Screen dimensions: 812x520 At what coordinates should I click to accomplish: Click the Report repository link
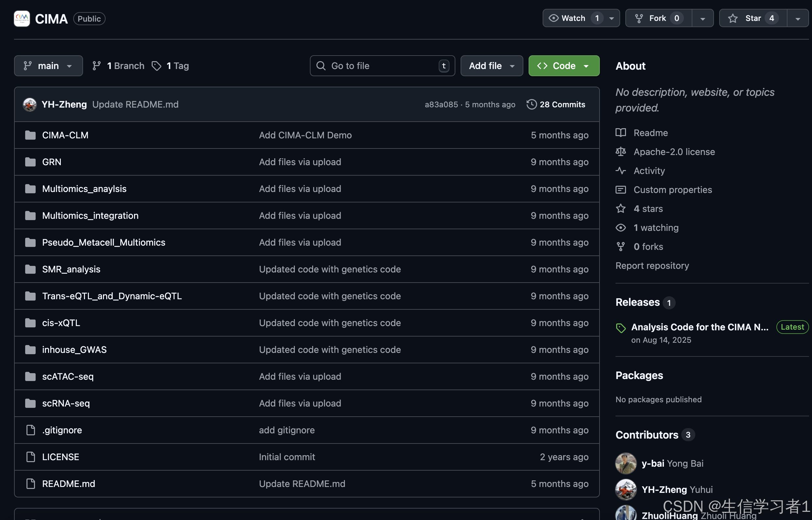(x=652, y=266)
